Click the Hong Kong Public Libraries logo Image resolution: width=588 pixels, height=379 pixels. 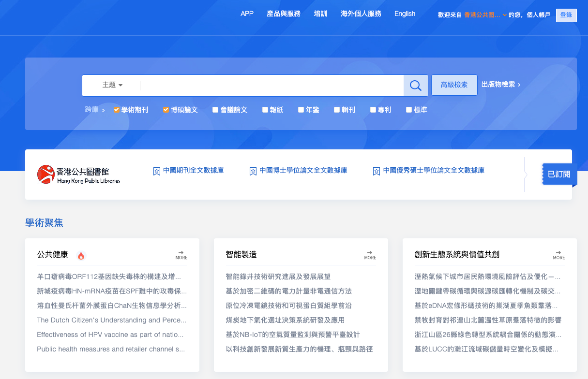coord(78,175)
